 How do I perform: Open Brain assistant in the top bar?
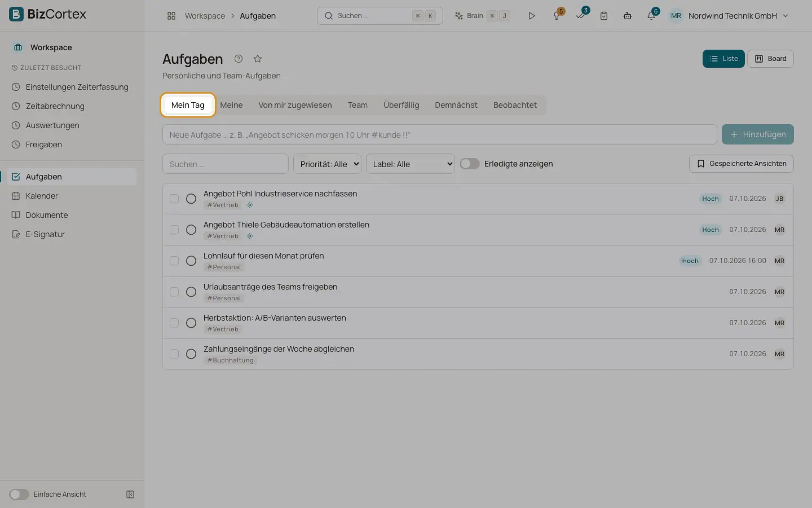pos(482,16)
